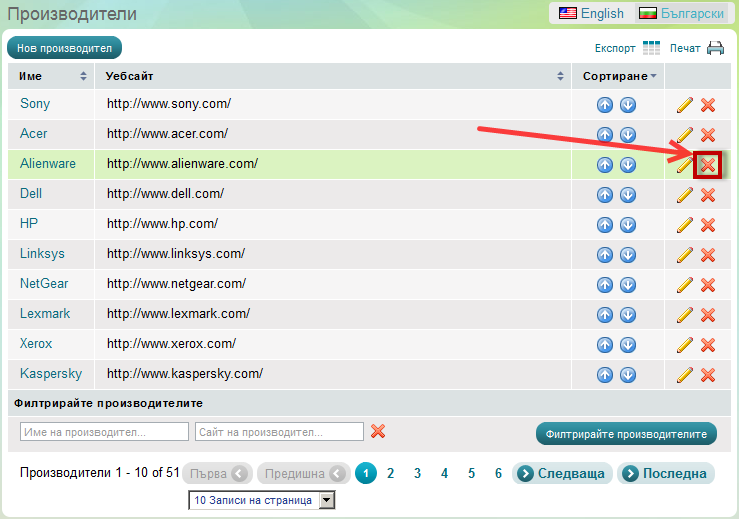Expand the Сортиране column dropdown
This screenshot has height=519, width=739.
(653, 77)
